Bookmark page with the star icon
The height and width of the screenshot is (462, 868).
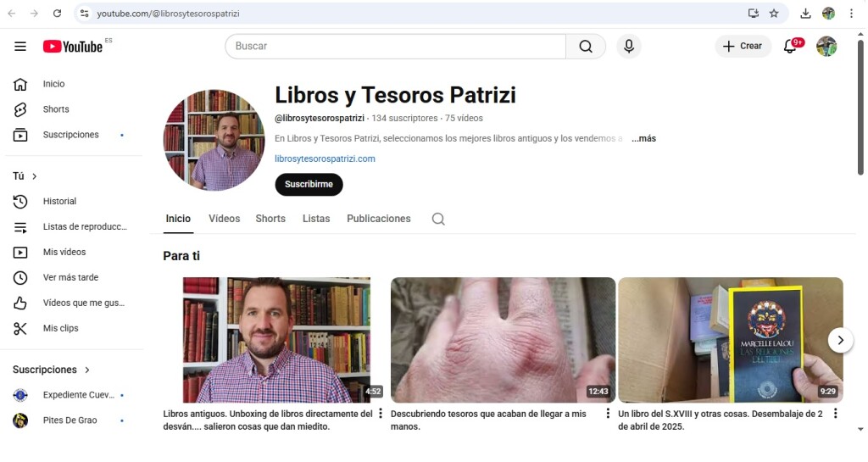coord(774,14)
